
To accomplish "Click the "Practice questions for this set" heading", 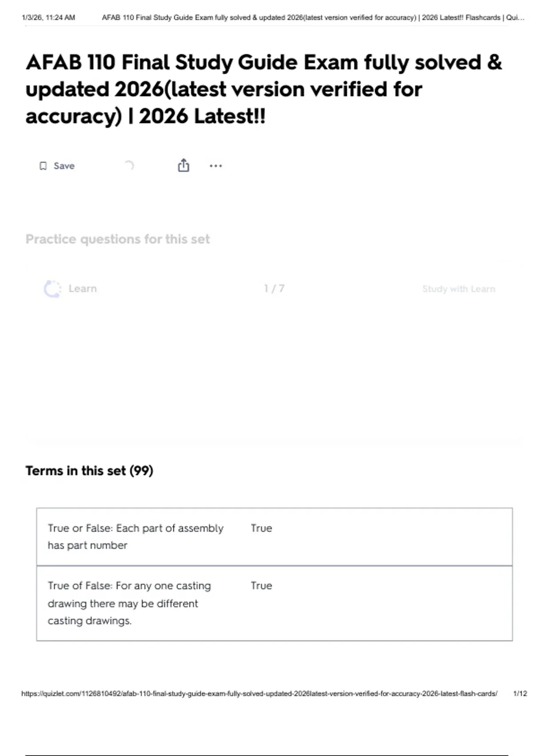I will (x=117, y=239).
